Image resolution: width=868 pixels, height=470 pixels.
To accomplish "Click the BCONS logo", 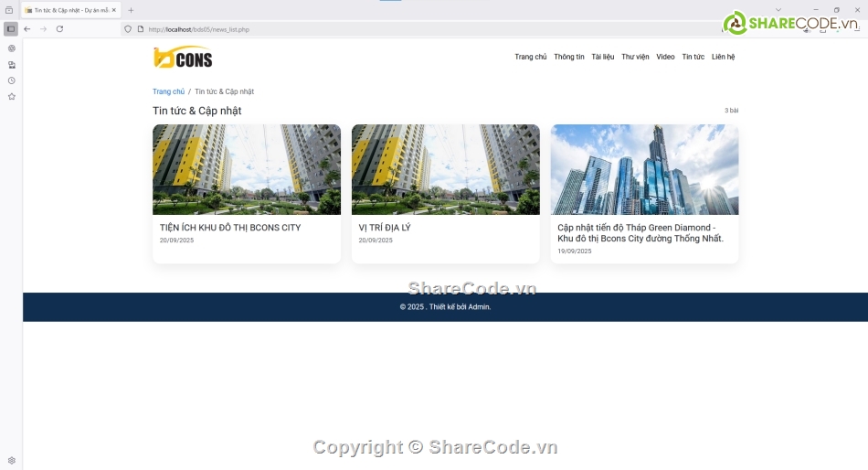I will pyautogui.click(x=184, y=57).
